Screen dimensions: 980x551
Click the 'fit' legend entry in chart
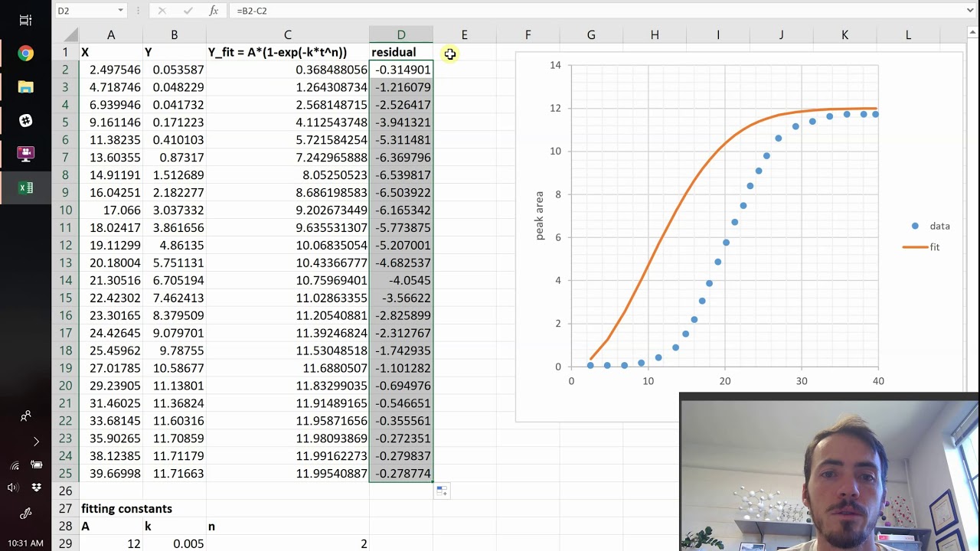(922, 247)
